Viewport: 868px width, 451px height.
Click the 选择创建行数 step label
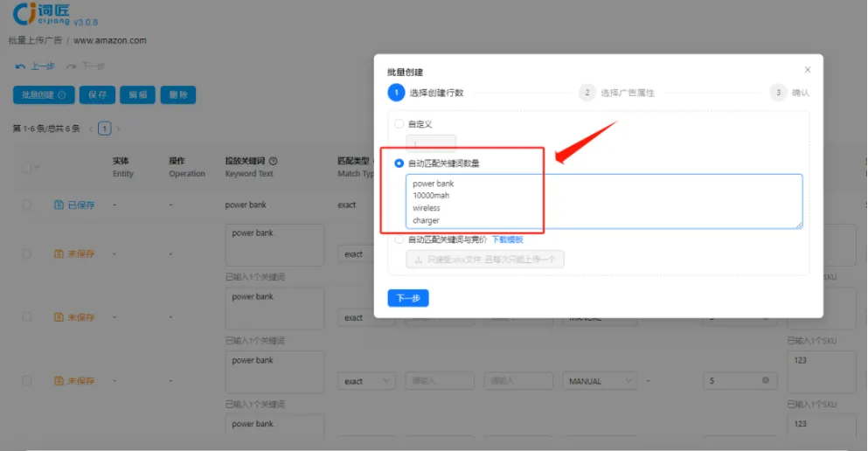437,93
